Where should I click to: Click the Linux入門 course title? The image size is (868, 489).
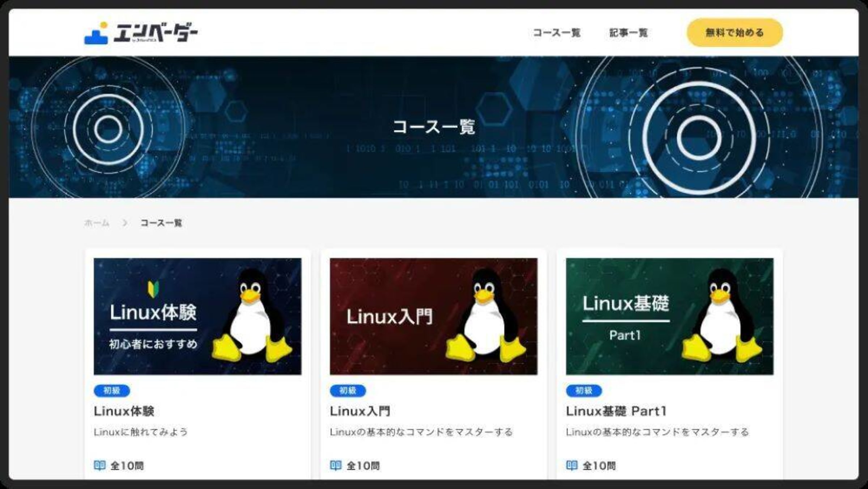click(360, 411)
